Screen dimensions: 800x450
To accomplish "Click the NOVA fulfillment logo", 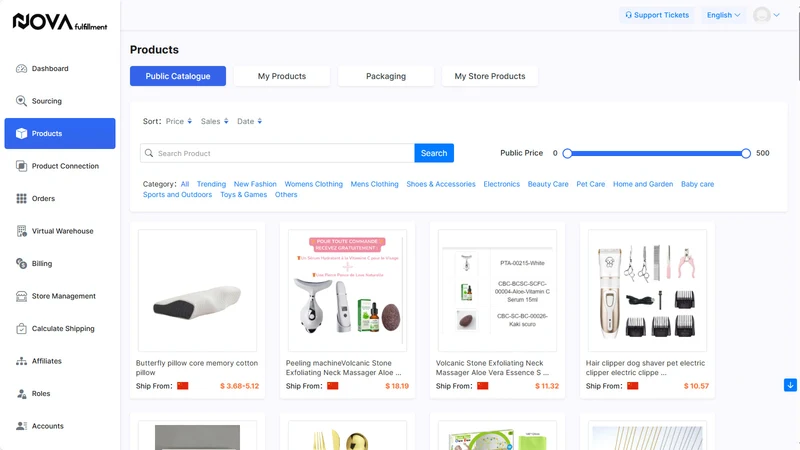I will pos(60,22).
